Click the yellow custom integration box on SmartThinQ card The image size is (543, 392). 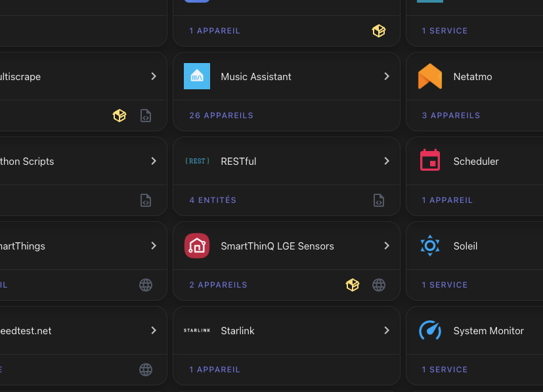click(x=353, y=285)
